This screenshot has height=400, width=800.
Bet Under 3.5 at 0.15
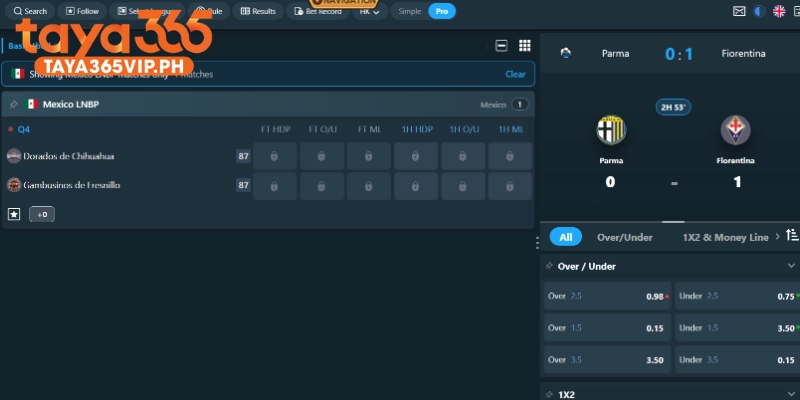(737, 360)
